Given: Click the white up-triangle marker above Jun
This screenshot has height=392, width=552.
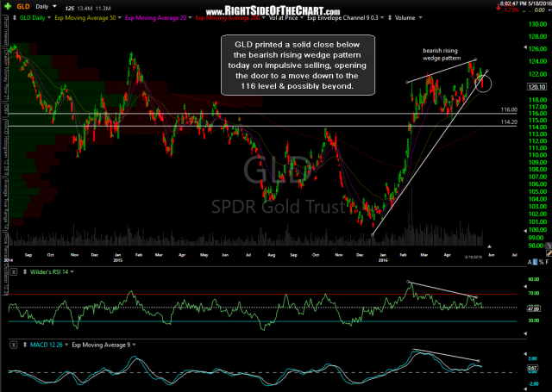Looking at the screenshot, I should click(489, 246).
